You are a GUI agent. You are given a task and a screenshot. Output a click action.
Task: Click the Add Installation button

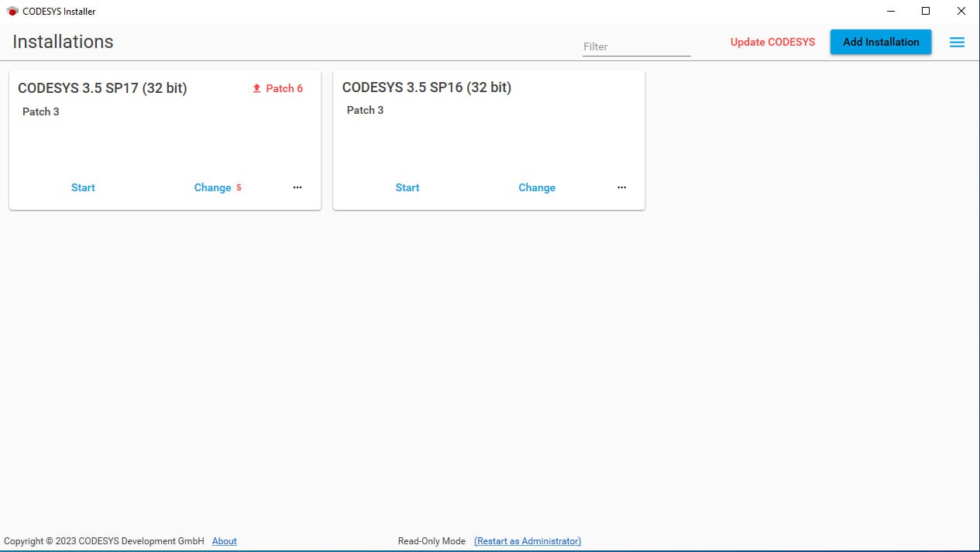point(881,42)
